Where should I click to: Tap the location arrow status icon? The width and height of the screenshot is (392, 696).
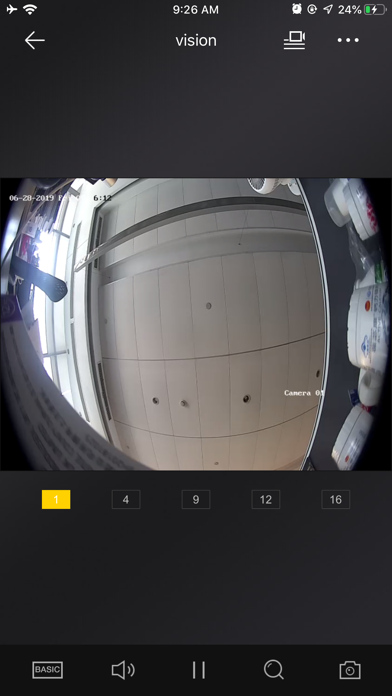pos(328,9)
